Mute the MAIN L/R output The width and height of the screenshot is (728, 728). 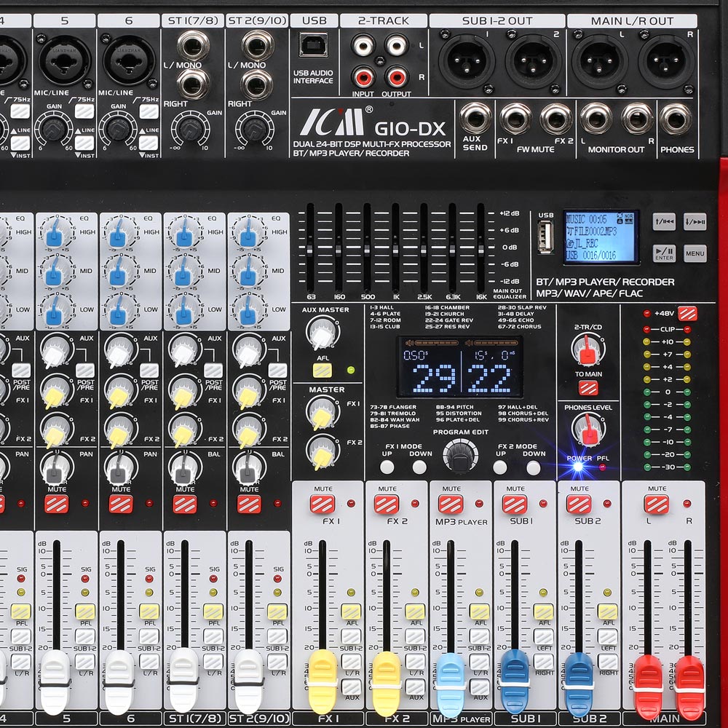pos(657,504)
